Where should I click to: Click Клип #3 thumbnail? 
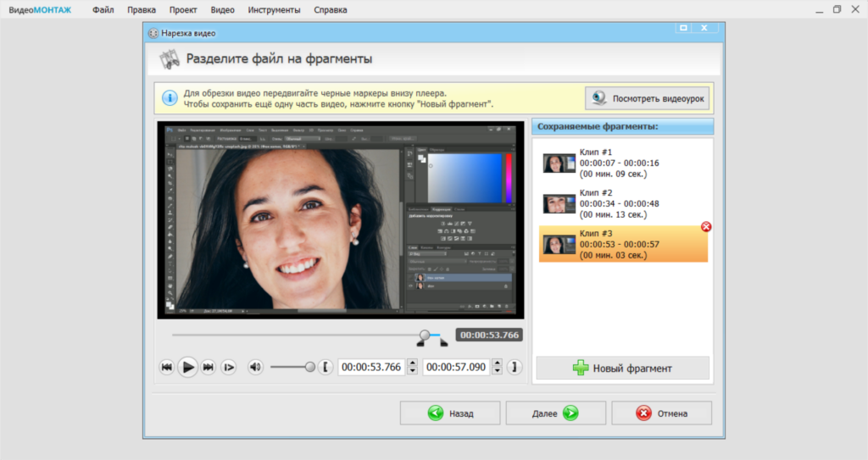point(559,245)
